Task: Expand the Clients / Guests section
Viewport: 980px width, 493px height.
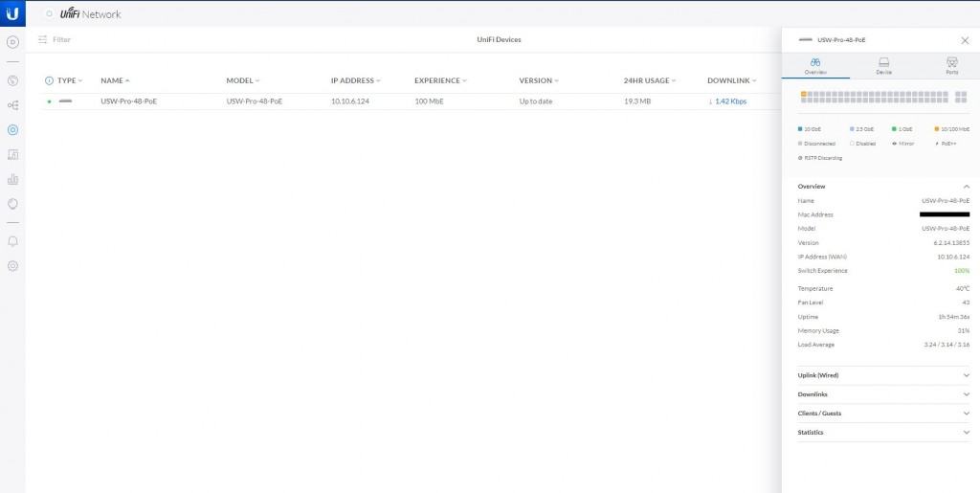Action: click(x=883, y=413)
